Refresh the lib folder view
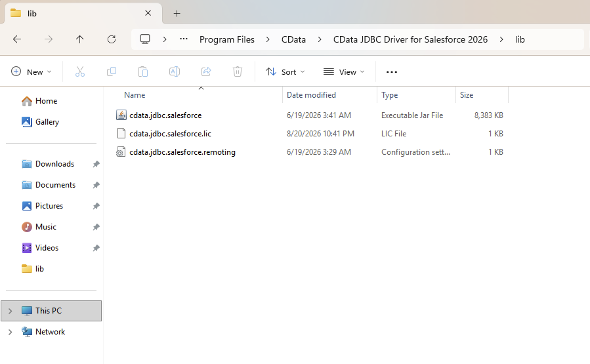590x364 pixels. coord(112,39)
